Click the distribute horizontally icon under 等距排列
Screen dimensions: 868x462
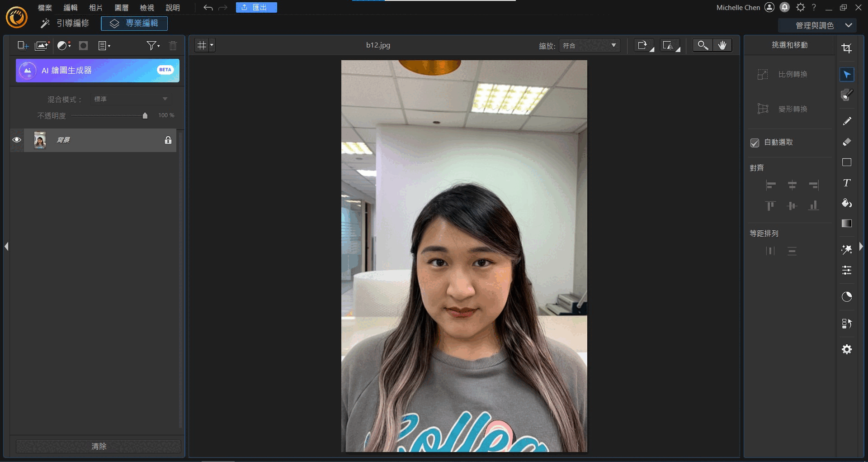click(771, 251)
